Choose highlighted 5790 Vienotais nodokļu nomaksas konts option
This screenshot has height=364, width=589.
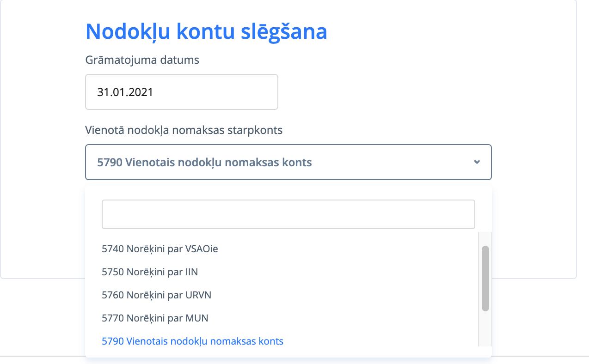pyautogui.click(x=192, y=341)
